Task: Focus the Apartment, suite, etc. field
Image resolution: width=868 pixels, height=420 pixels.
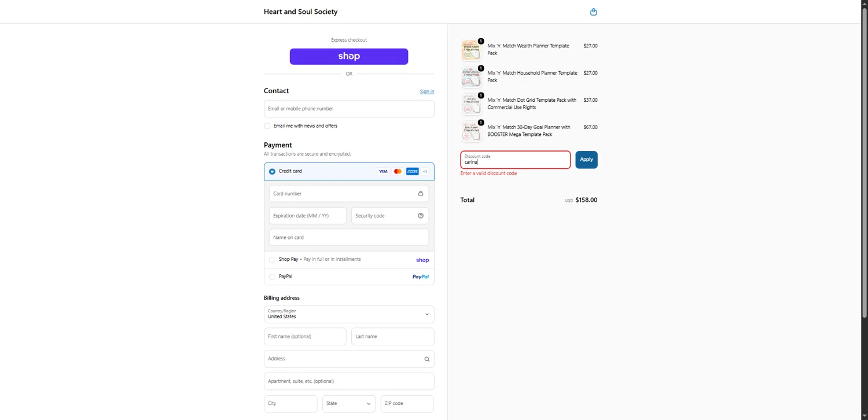Action: [x=349, y=381]
